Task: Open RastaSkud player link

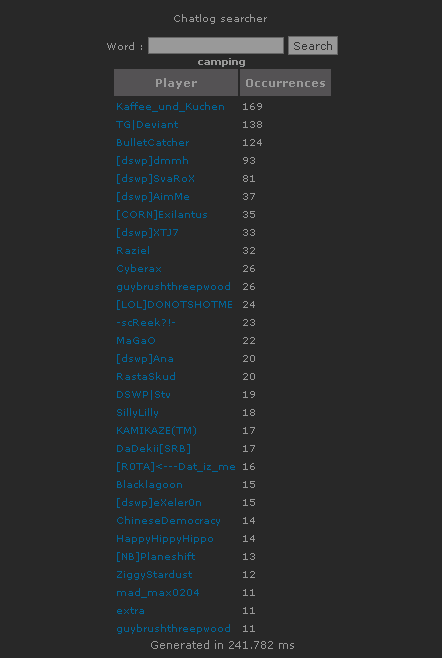Action: [146, 377]
